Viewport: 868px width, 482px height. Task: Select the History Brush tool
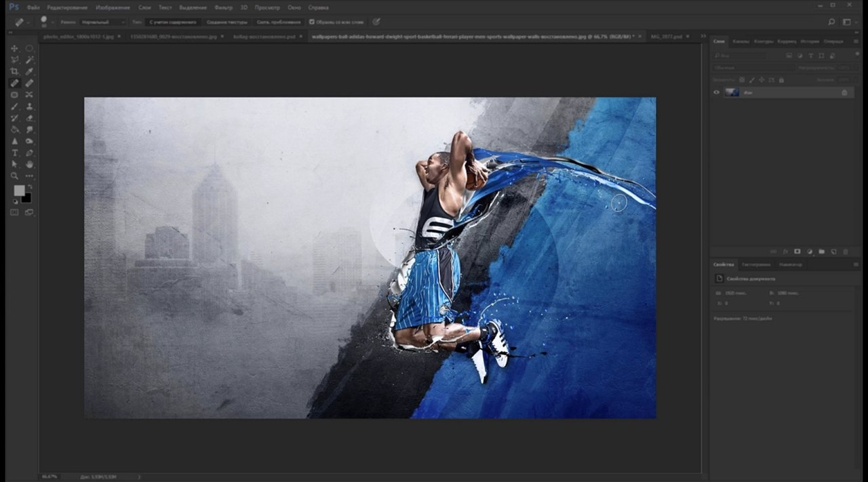[14, 118]
